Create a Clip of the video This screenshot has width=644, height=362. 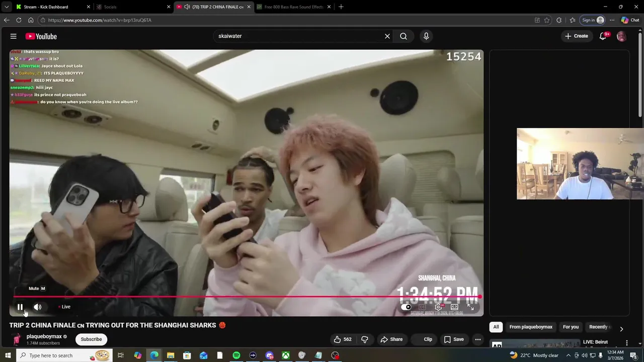(423, 339)
